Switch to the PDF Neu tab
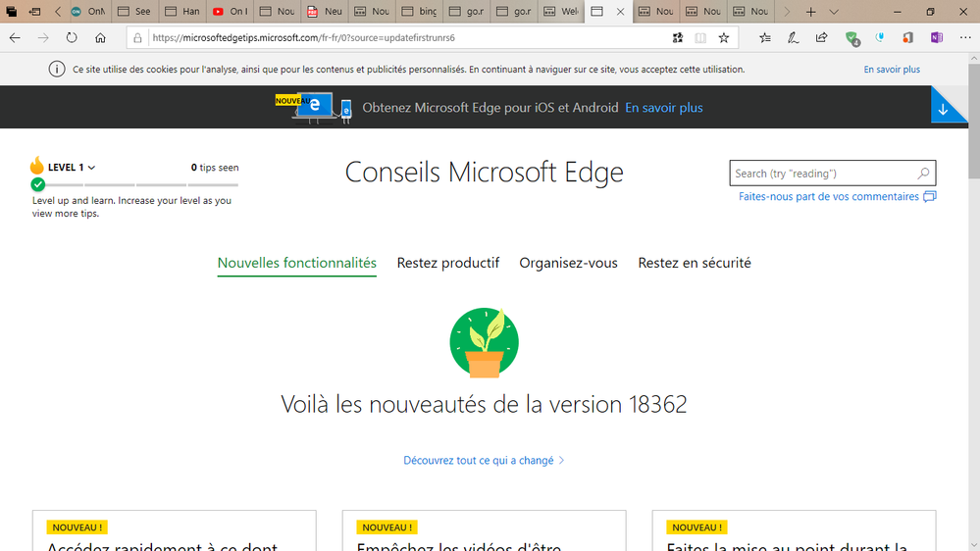The height and width of the screenshot is (551, 980). [325, 11]
